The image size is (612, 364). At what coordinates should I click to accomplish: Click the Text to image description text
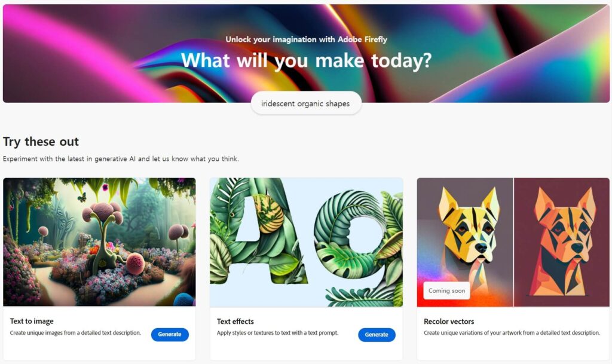75,333
